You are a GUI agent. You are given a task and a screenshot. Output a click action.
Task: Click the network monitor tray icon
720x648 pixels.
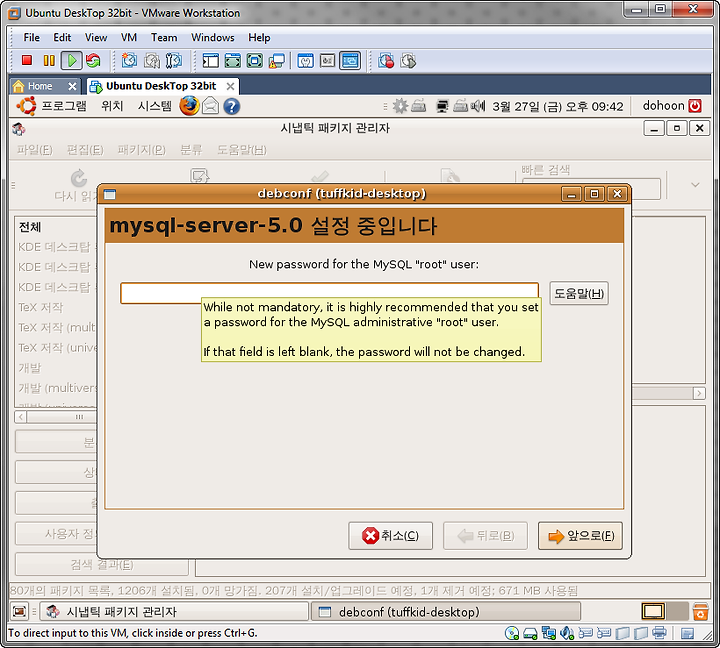pyautogui.click(x=442, y=107)
